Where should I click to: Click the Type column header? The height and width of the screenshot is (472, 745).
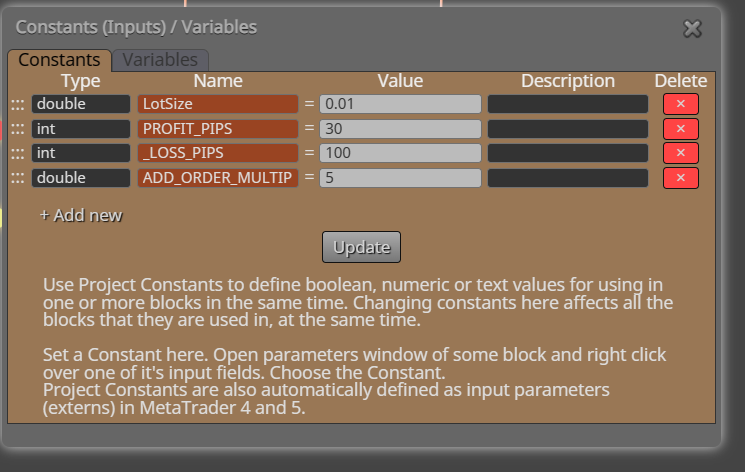click(x=81, y=81)
